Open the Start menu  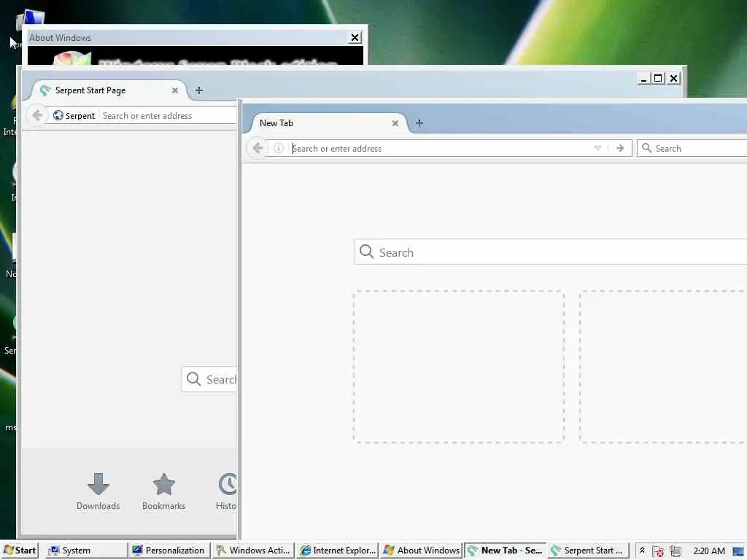pyautogui.click(x=20, y=551)
